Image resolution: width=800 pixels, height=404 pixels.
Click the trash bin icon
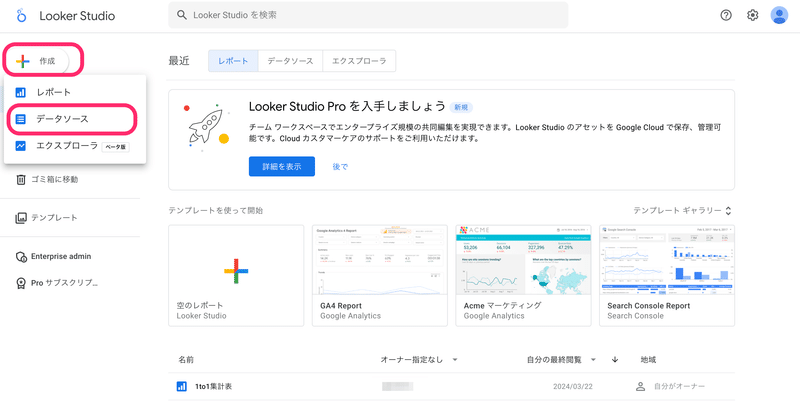click(21, 180)
